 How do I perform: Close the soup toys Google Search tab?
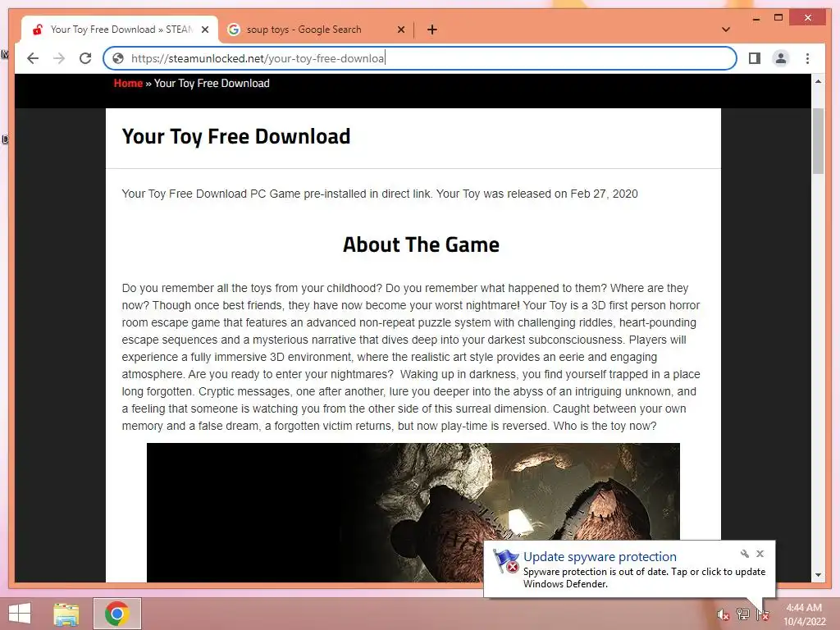pos(400,30)
